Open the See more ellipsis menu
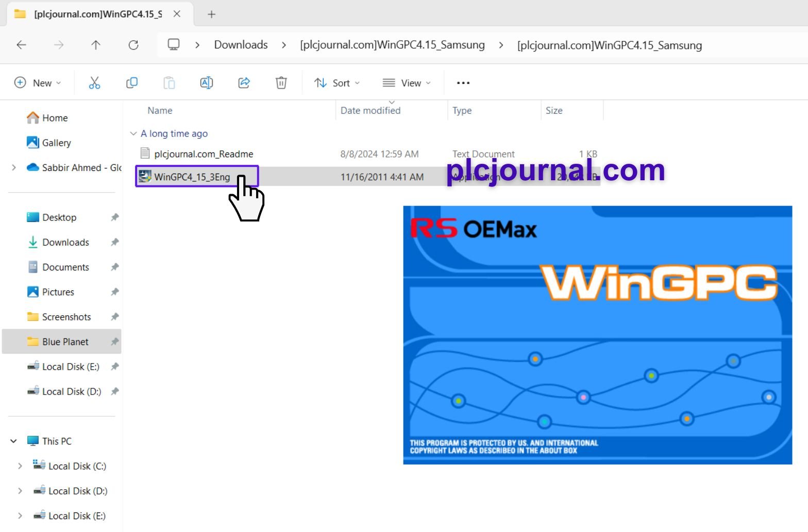The image size is (808, 532). pos(463,83)
